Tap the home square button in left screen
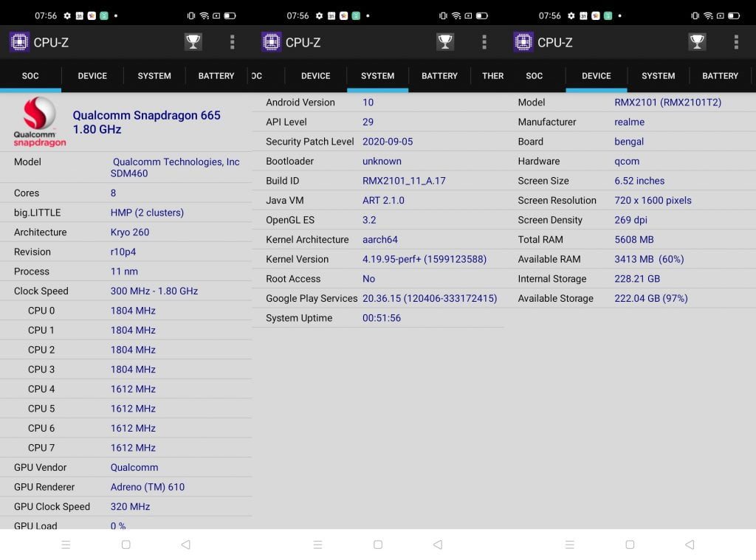This screenshot has height=560, width=756. (x=126, y=544)
